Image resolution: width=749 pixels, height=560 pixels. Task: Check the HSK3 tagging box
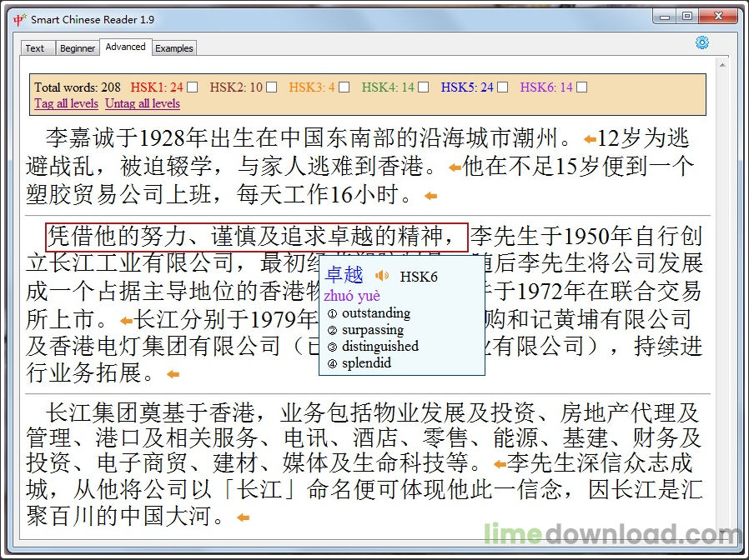pos(344,87)
